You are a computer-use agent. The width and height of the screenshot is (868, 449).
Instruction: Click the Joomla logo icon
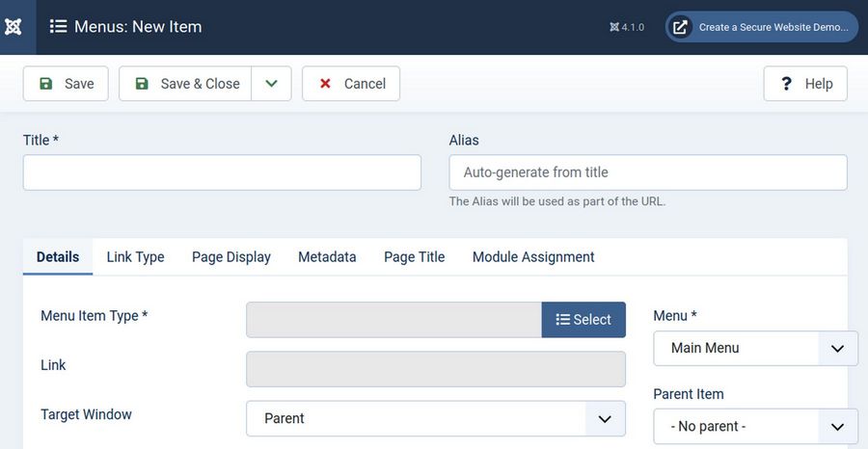click(14, 27)
